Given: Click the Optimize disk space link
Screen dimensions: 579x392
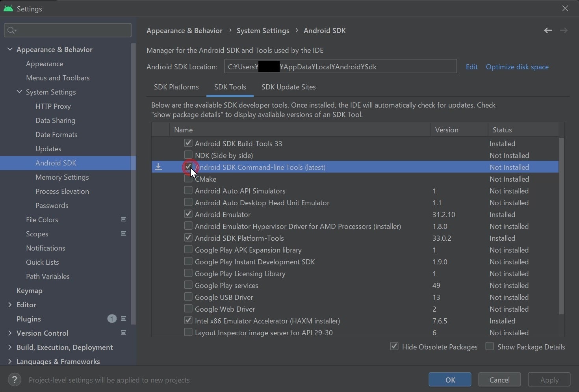Looking at the screenshot, I should (x=517, y=67).
